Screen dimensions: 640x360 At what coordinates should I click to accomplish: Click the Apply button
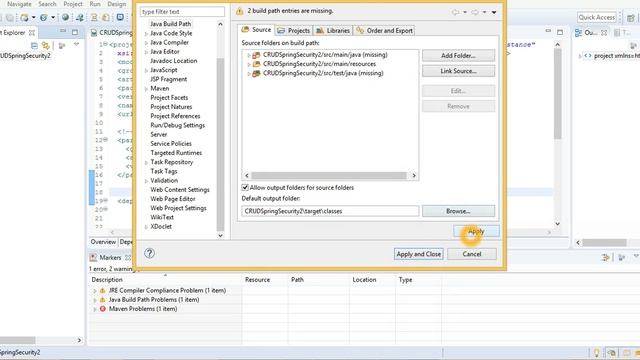click(x=476, y=231)
